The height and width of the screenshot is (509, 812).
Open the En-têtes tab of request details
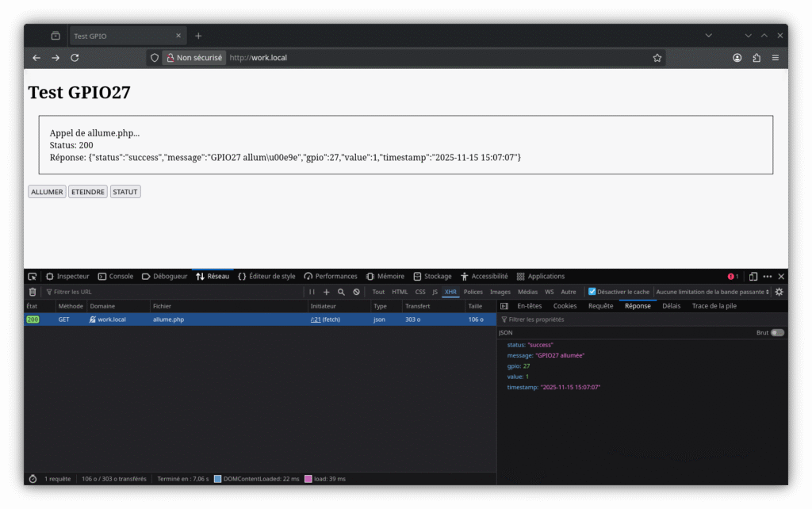coord(529,306)
